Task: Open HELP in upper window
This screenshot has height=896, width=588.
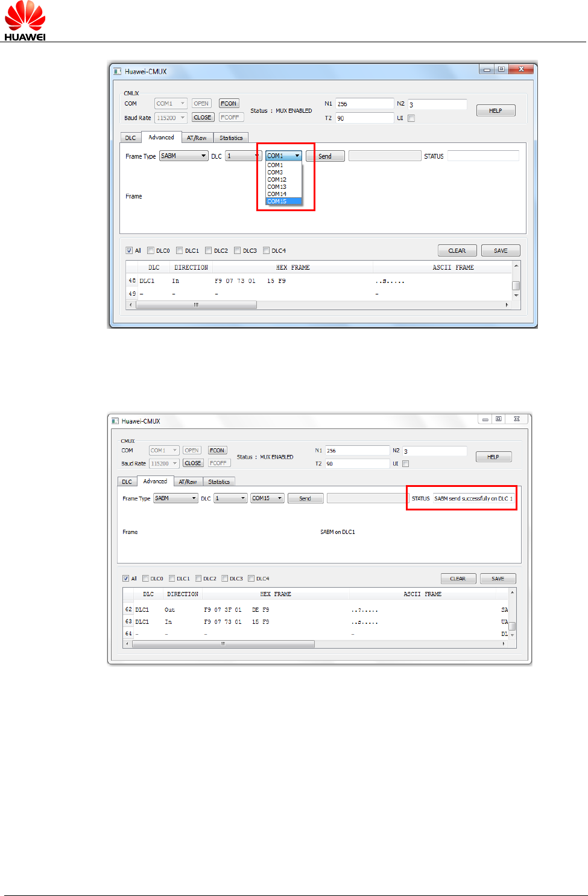Action: (496, 110)
